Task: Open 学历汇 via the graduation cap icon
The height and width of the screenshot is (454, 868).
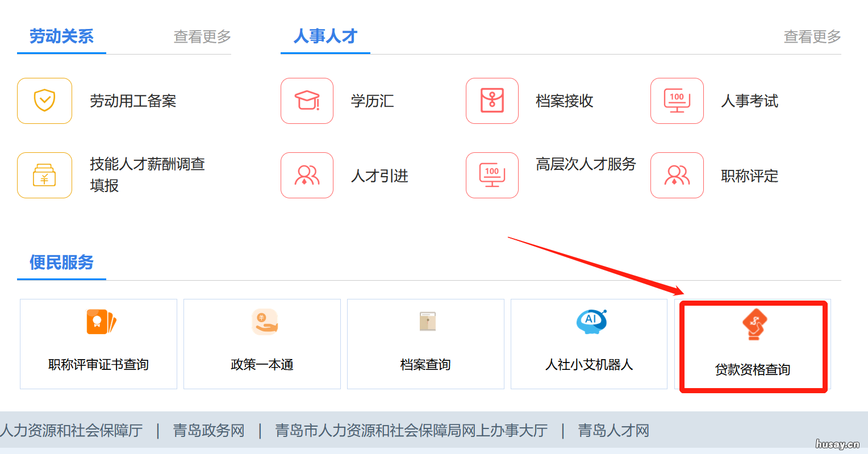Action: pos(307,101)
